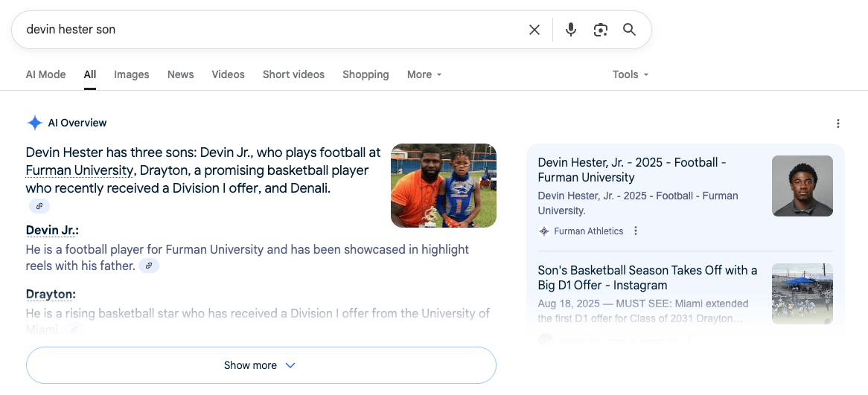Open the Images tab

click(132, 74)
